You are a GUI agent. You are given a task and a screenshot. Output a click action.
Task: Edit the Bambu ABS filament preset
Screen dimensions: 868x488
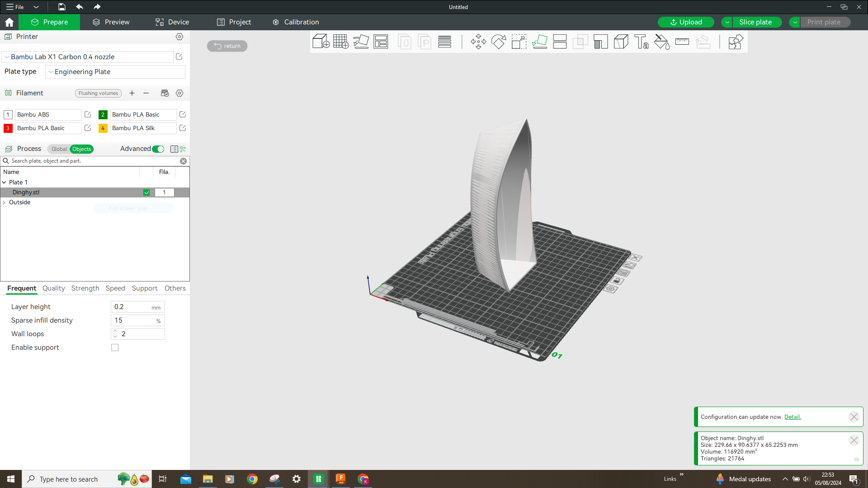click(x=88, y=114)
